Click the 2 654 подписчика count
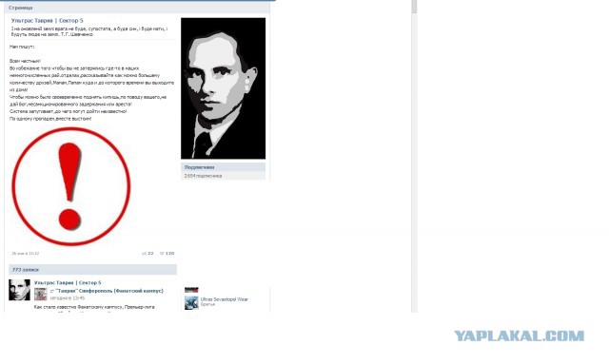 click(x=203, y=176)
